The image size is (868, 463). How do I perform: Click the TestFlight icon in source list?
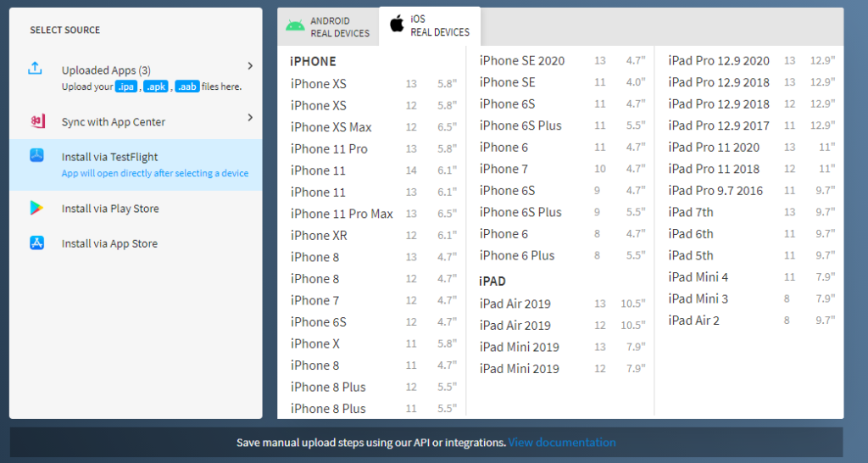pyautogui.click(x=36, y=156)
